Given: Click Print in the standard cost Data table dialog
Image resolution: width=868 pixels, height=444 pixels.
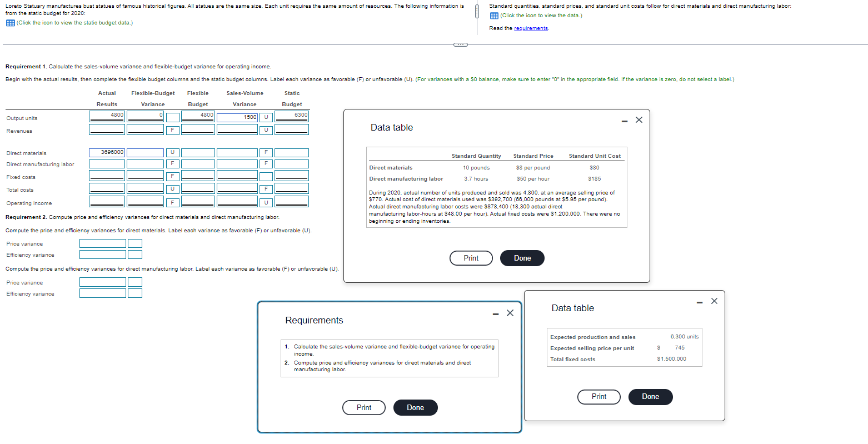Looking at the screenshot, I should 471,258.
